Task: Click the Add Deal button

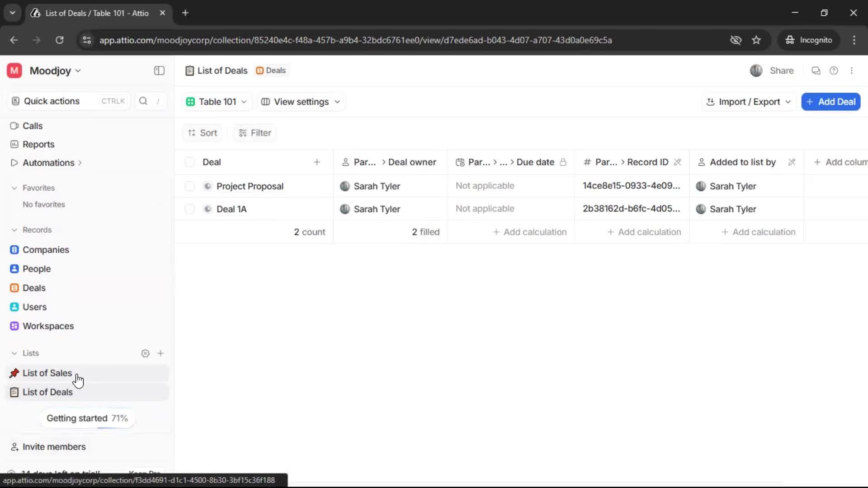Action: click(831, 102)
